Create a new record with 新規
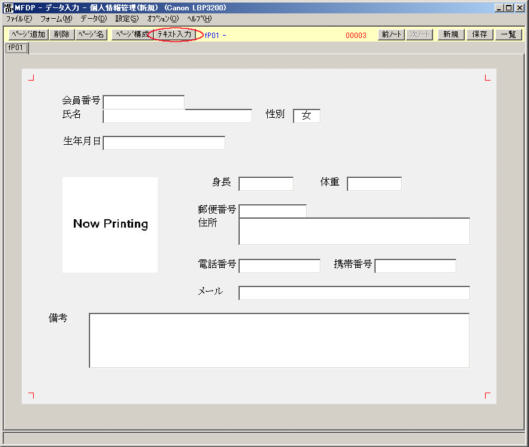 point(451,34)
